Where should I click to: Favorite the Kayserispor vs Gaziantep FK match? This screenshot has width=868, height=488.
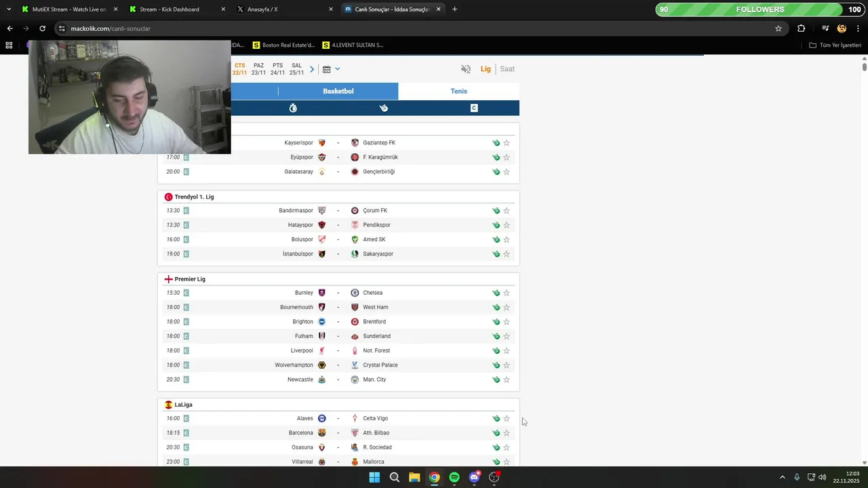click(507, 143)
